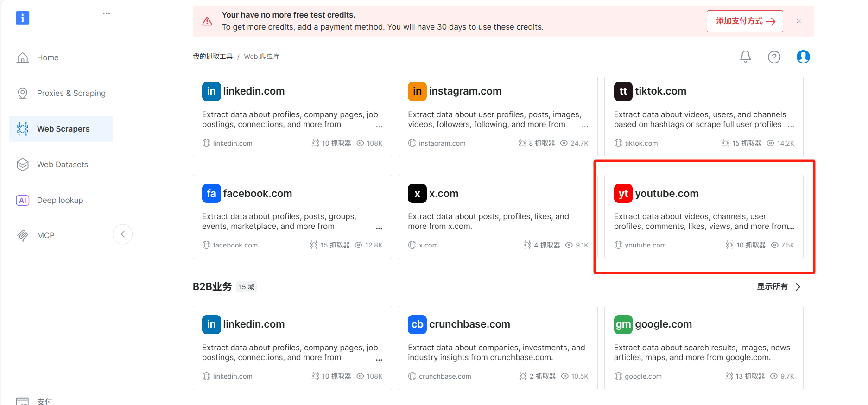
Task: Open the sidebar three-dots menu
Action: tap(106, 13)
